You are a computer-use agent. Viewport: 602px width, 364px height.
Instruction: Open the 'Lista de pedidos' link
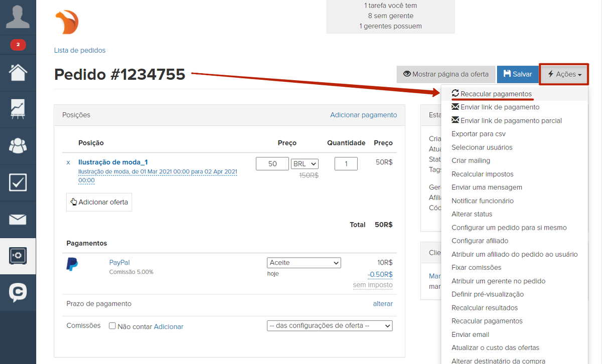coord(80,50)
